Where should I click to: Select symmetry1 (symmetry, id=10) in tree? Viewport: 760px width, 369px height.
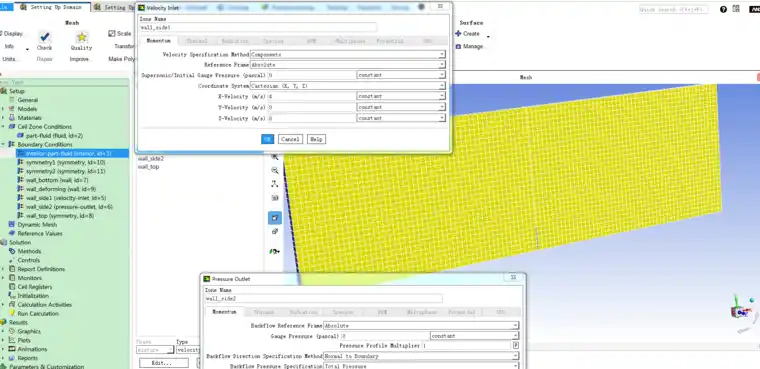65,162
